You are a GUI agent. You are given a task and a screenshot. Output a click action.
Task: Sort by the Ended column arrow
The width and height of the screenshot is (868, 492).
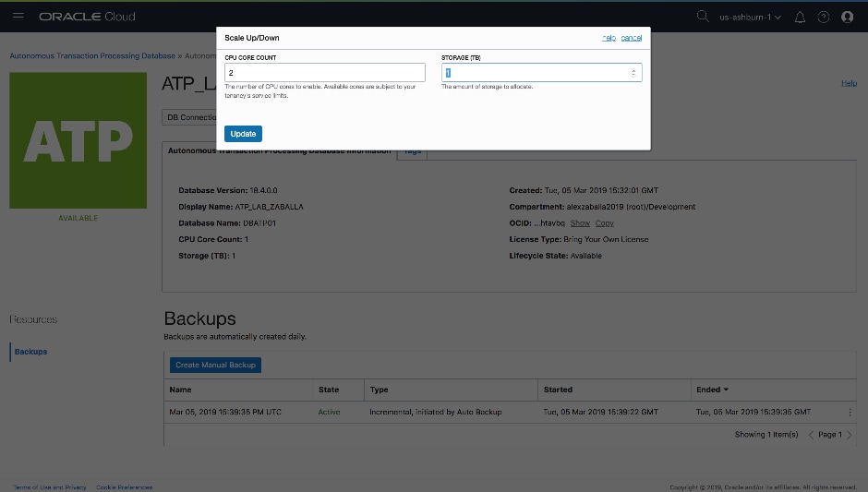726,390
